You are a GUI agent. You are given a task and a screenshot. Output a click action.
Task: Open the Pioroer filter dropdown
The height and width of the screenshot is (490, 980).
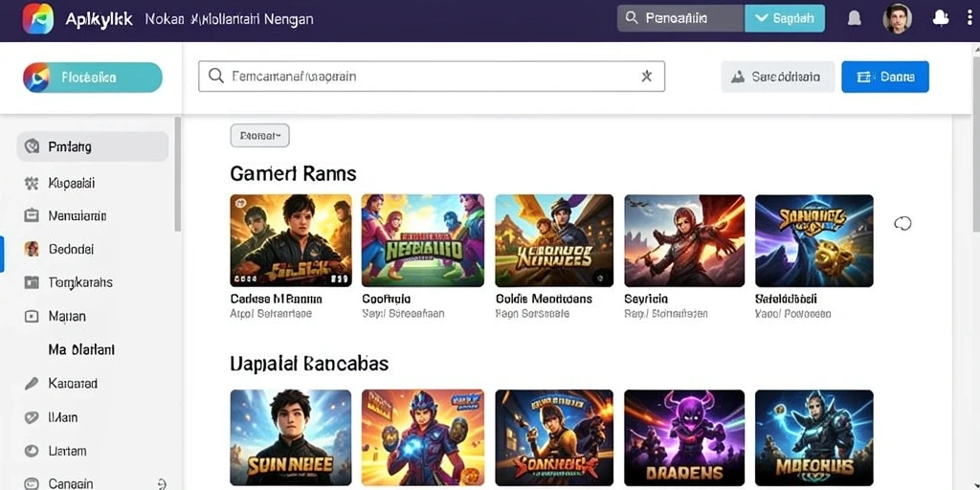pos(259,135)
